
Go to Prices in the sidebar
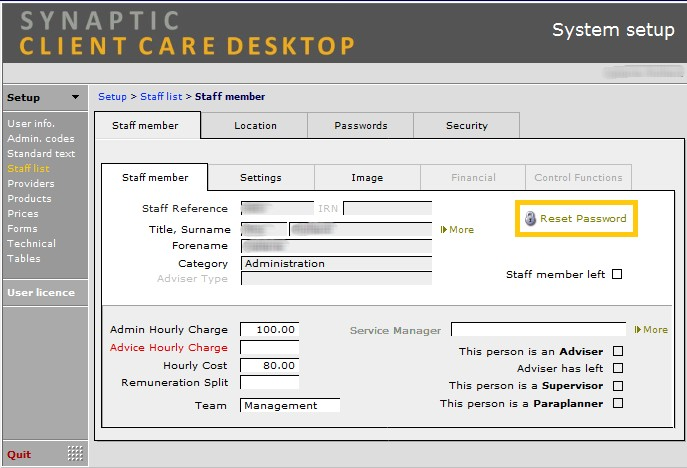pyautogui.click(x=23, y=213)
